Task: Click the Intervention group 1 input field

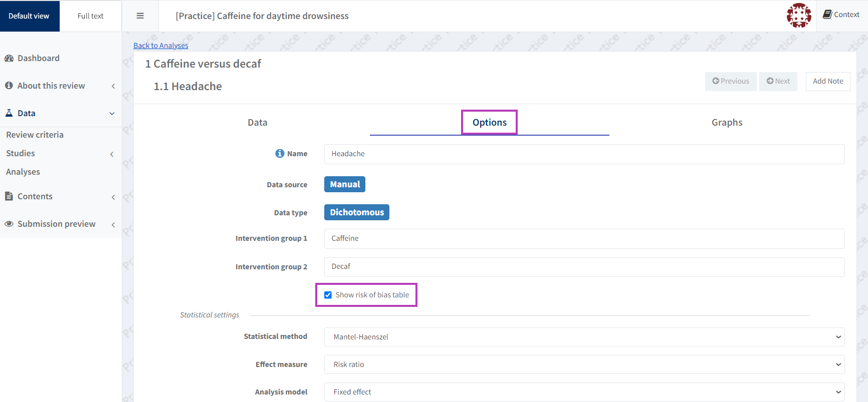Action: click(x=584, y=238)
